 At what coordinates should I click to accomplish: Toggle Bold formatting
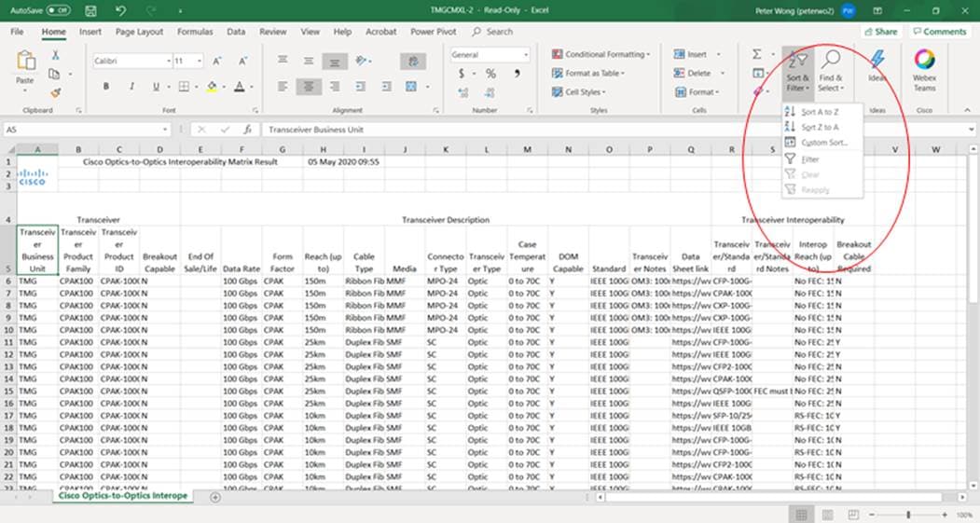click(x=106, y=86)
